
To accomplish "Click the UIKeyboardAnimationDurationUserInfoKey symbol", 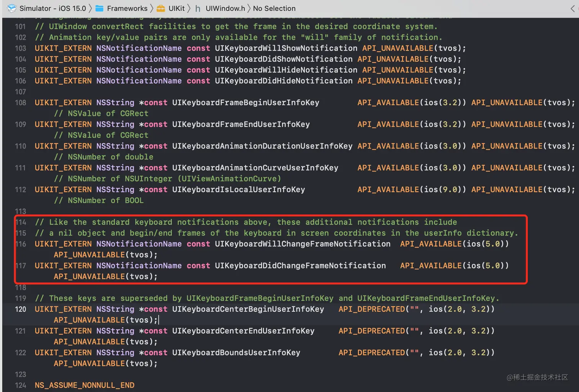I will (262, 146).
